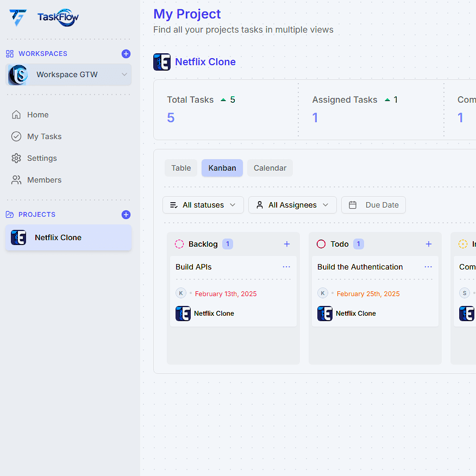Create a new project with plus icon
The image size is (476, 476).
pyautogui.click(x=126, y=215)
